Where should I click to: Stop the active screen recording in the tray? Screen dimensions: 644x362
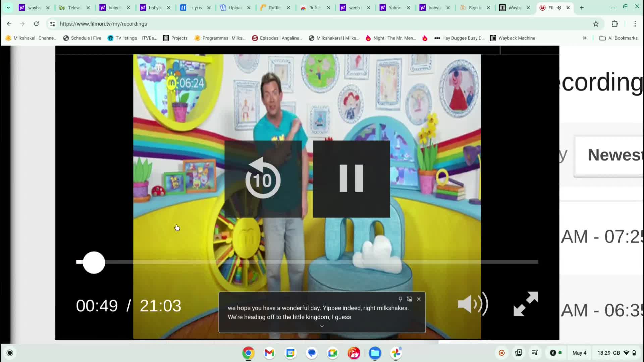[501, 353]
